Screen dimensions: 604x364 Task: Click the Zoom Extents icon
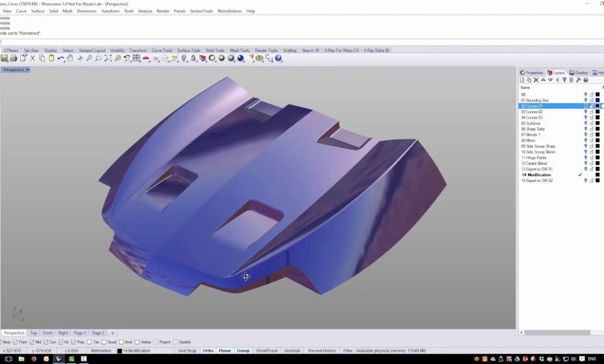[x=108, y=58]
